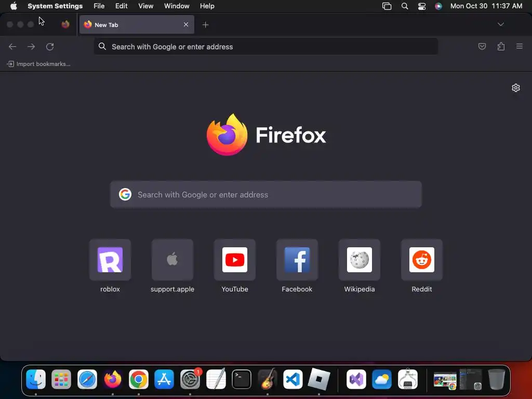Viewport: 532px width, 399px height.
Task: Go forward using the forward arrow
Action: 31,46
